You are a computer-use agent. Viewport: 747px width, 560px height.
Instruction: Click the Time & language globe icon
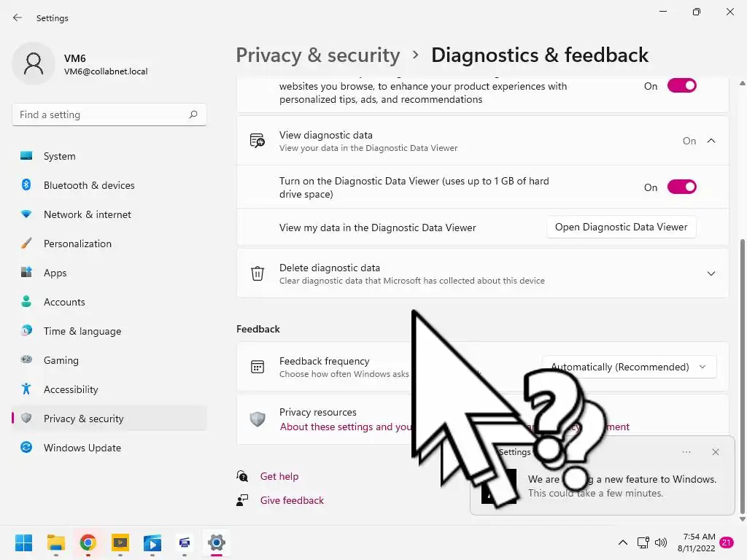point(26,330)
